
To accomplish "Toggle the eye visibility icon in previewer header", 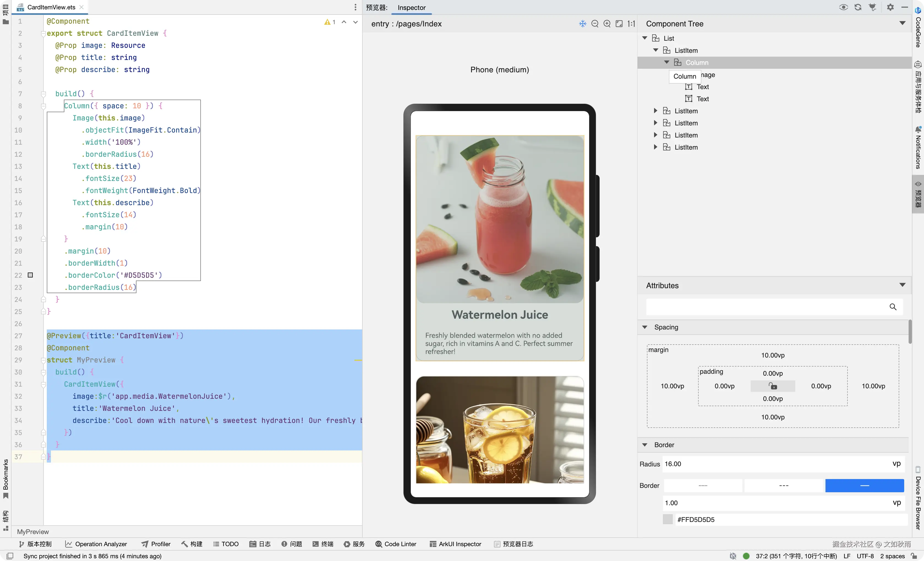I will pos(843,7).
